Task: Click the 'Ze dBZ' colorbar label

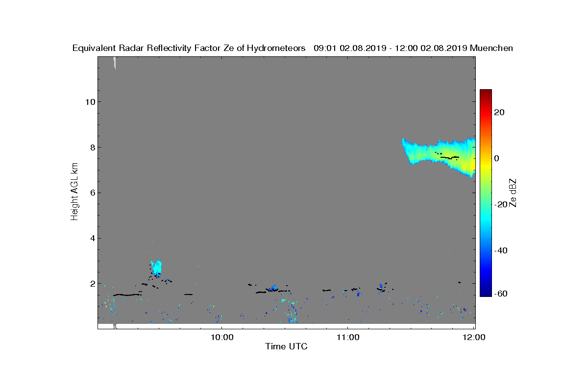Action: pyautogui.click(x=514, y=193)
